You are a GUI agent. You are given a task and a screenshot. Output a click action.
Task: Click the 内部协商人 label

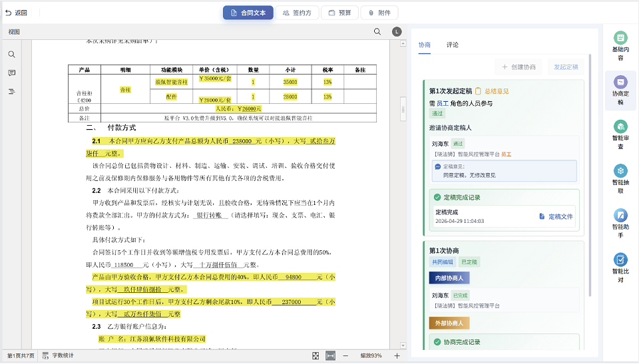pyautogui.click(x=449, y=278)
